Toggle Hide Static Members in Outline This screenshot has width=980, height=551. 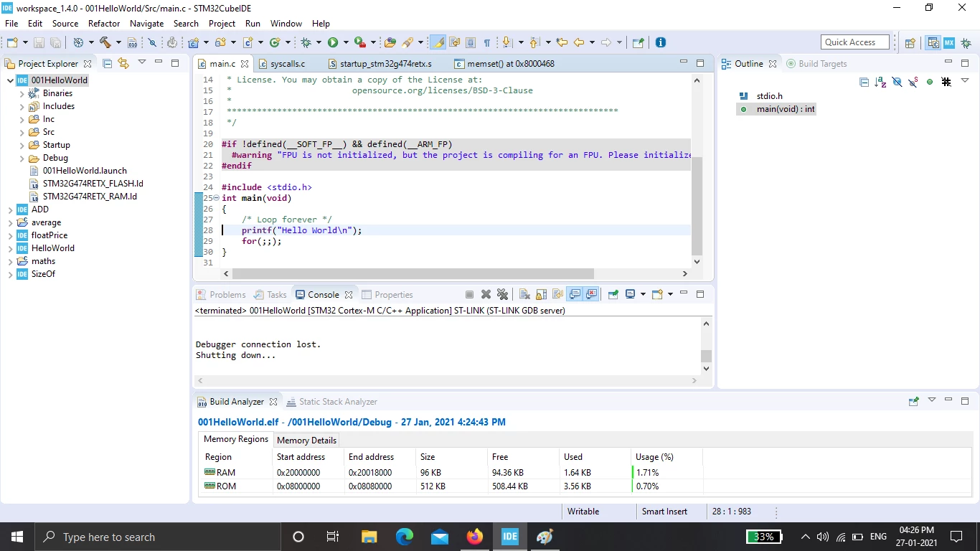click(x=913, y=82)
